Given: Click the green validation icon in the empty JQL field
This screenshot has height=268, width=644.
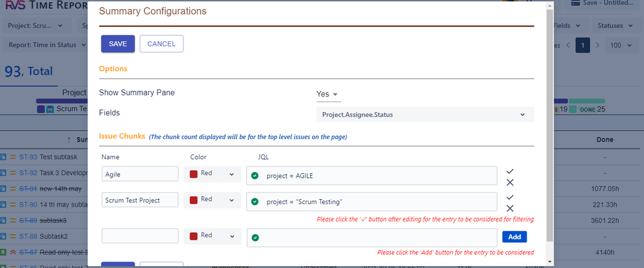Looking at the screenshot, I should [255, 238].
